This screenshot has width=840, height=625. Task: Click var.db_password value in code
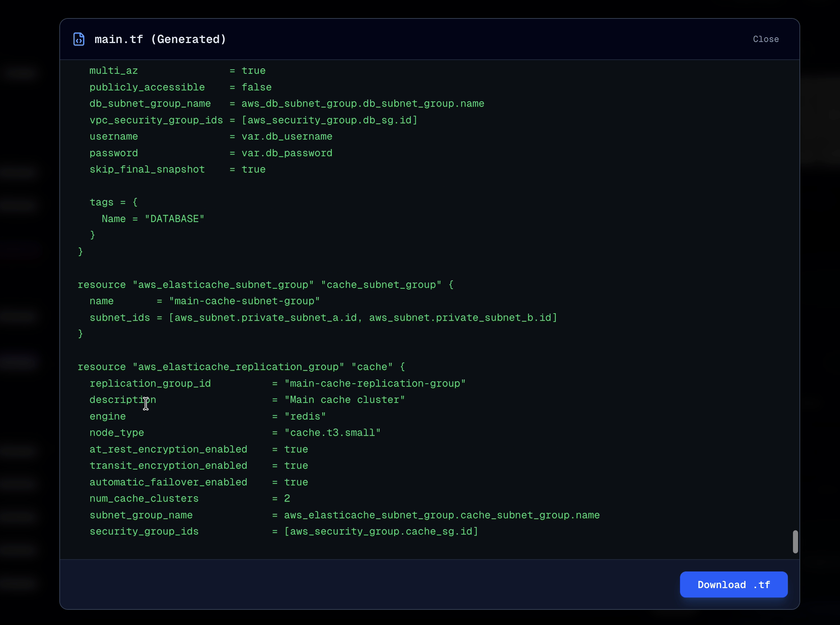pos(287,153)
